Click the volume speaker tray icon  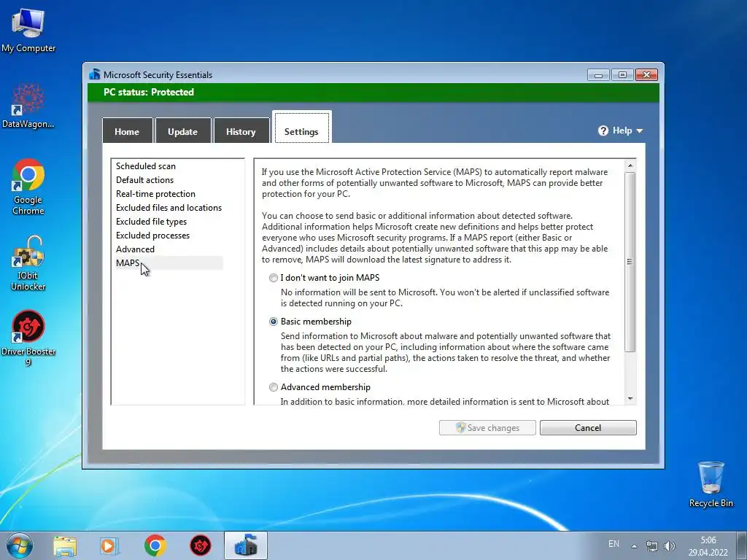pyautogui.click(x=670, y=545)
